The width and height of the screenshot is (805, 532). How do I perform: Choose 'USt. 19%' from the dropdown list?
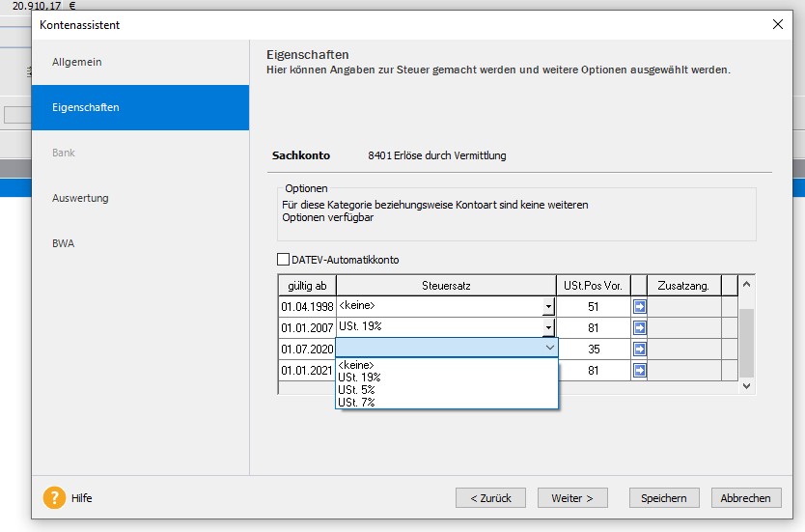(x=360, y=378)
